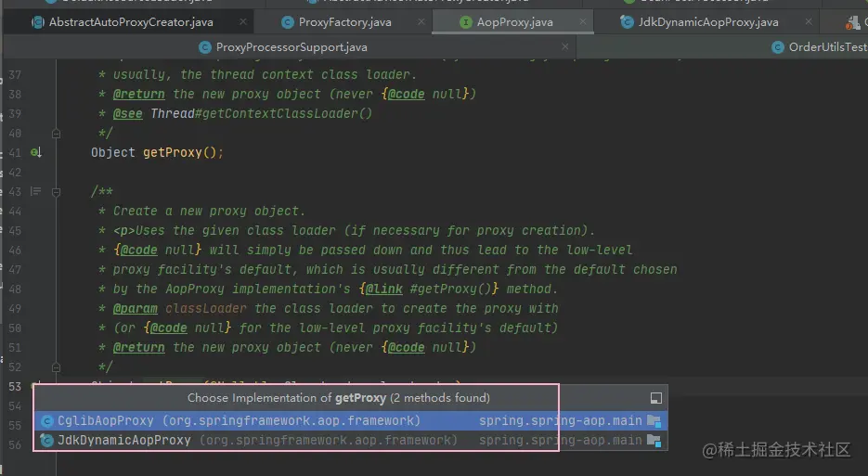
Task: Click the AbstractAutoProxyCreator.java tab icon
Action: tap(38, 22)
